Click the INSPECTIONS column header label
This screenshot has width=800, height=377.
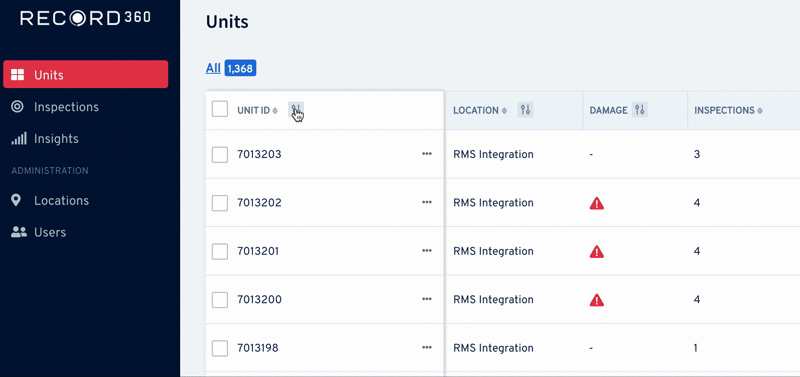(x=724, y=110)
